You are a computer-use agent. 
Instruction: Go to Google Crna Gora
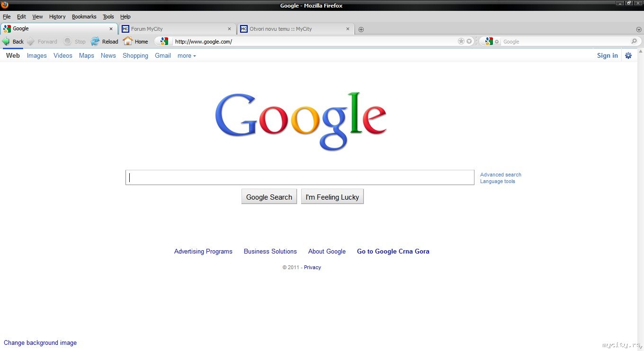pos(393,252)
